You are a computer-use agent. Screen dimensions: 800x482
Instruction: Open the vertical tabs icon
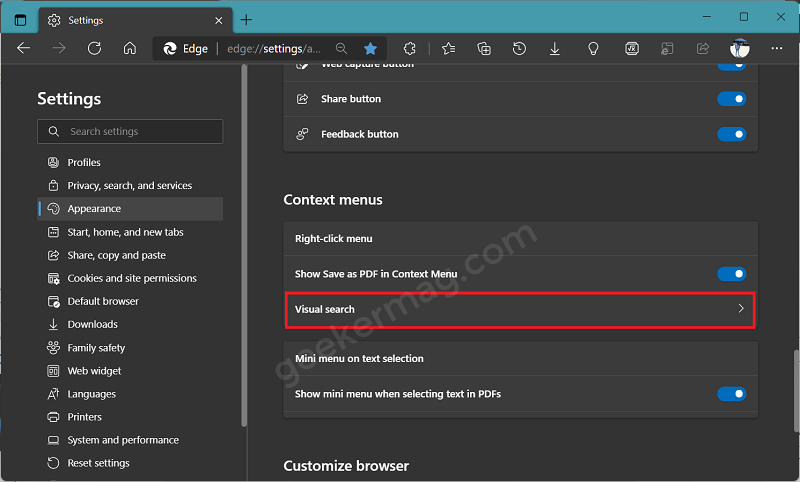(x=20, y=20)
